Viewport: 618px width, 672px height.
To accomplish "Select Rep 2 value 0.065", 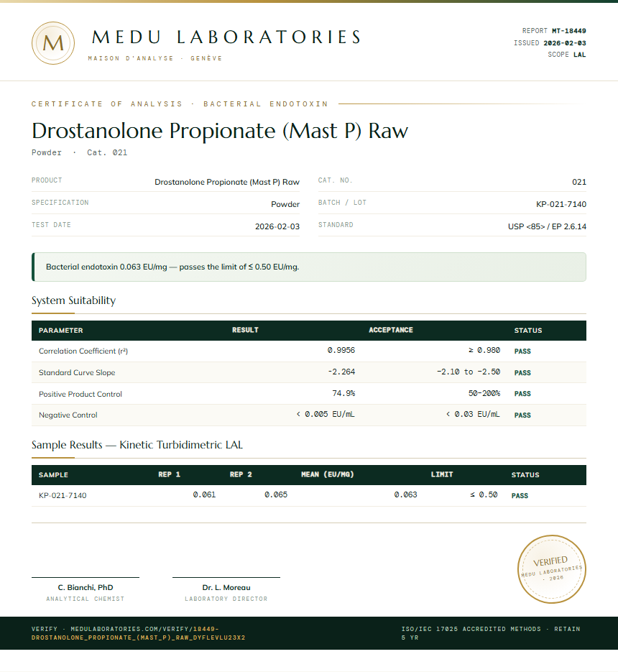I will pyautogui.click(x=276, y=494).
